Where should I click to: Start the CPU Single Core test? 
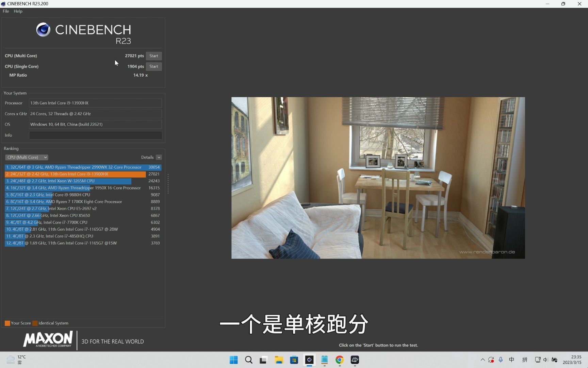154,66
